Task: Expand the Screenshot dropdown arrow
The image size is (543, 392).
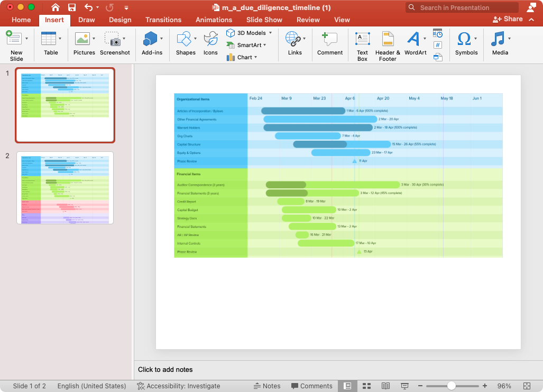Action: point(124,39)
